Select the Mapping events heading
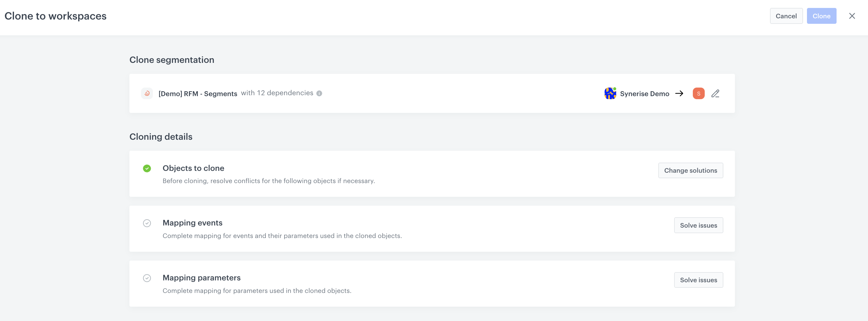 (192, 223)
